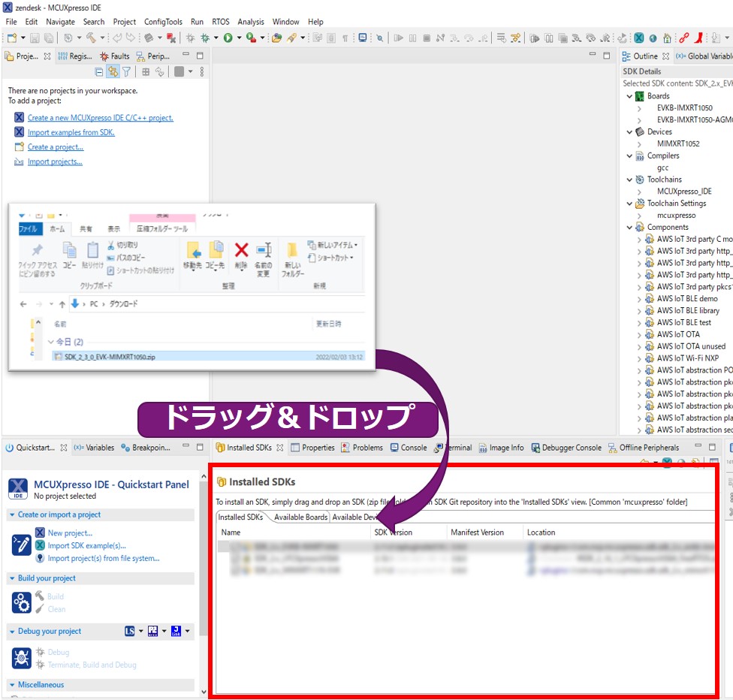This screenshot has width=733, height=700.
Task: Collapse the Components node in SDK Details
Action: point(629,228)
